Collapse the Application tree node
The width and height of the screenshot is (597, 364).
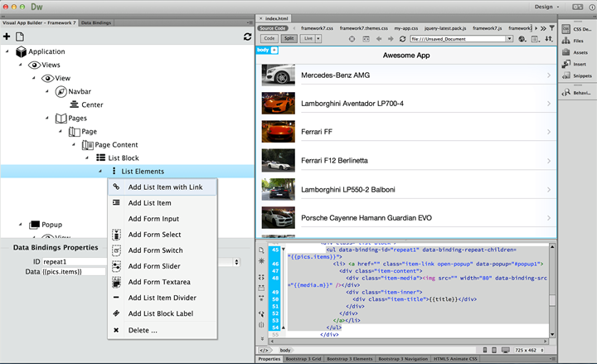tap(7, 51)
